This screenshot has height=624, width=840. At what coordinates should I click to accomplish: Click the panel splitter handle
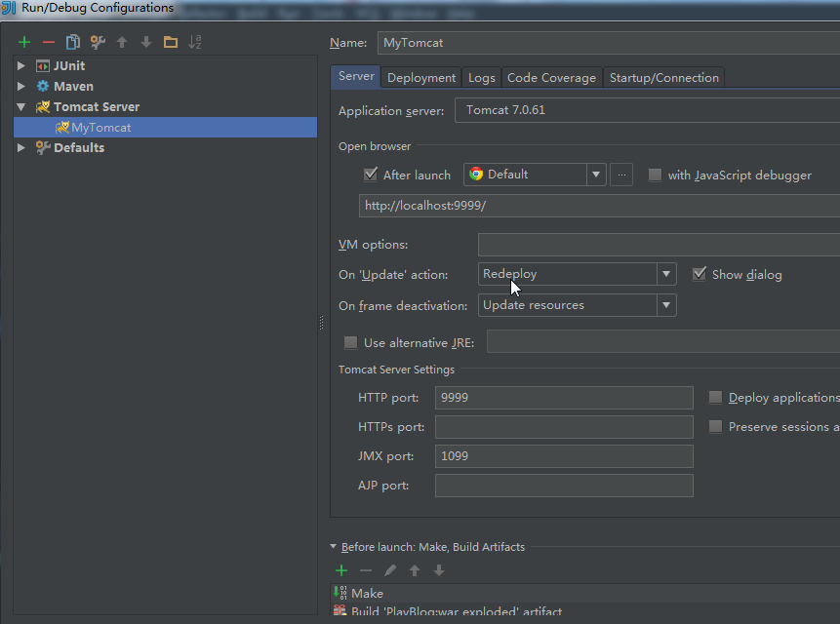click(321, 323)
